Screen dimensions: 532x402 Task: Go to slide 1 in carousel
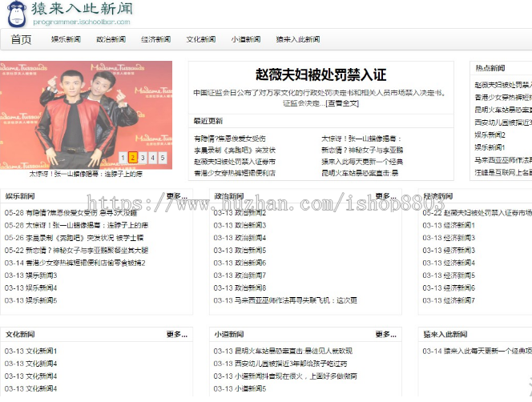(x=123, y=158)
